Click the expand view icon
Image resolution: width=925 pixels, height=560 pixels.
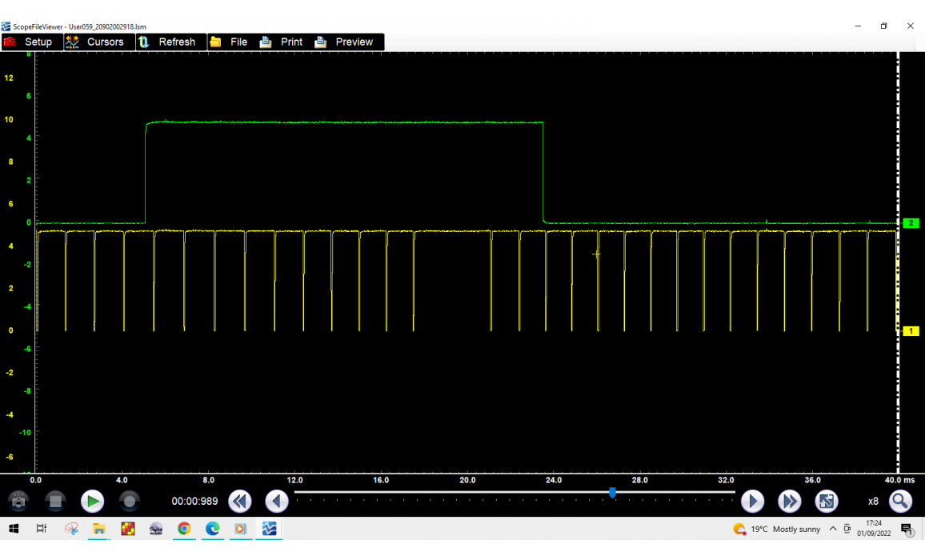click(x=827, y=502)
